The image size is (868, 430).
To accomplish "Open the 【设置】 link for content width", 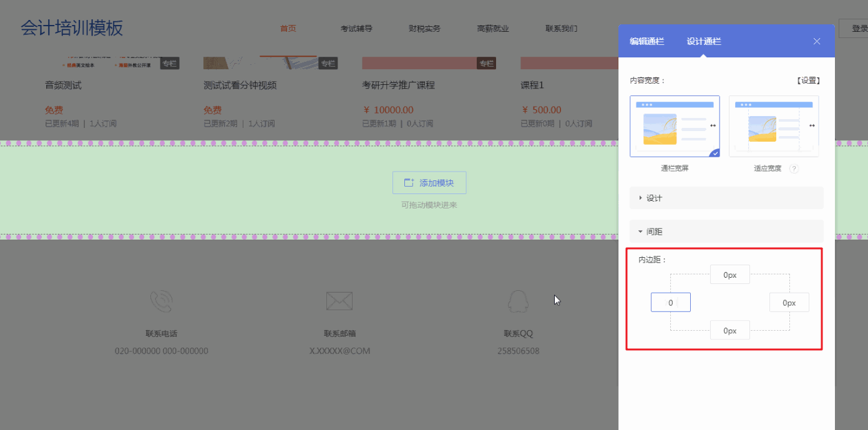I will point(808,81).
